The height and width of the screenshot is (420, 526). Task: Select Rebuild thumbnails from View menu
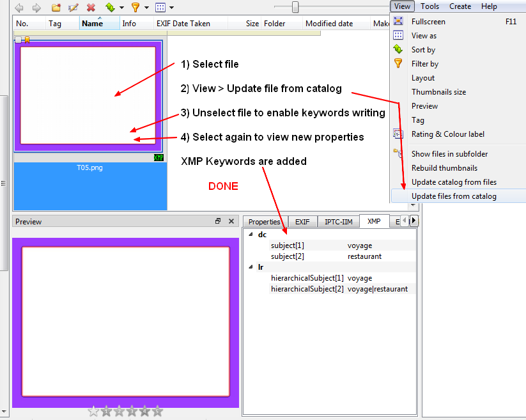tap(444, 168)
